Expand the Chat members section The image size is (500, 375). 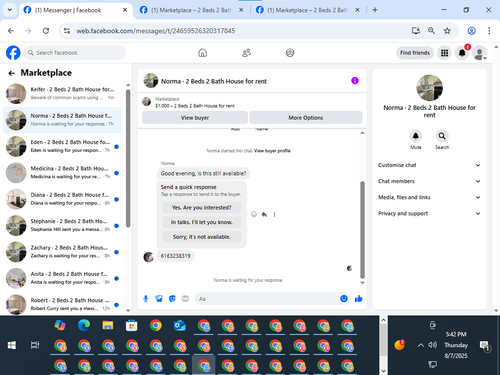click(430, 181)
